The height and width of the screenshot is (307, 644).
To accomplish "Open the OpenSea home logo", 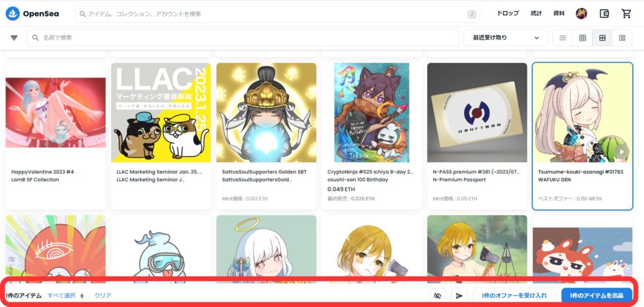I will click(32, 14).
